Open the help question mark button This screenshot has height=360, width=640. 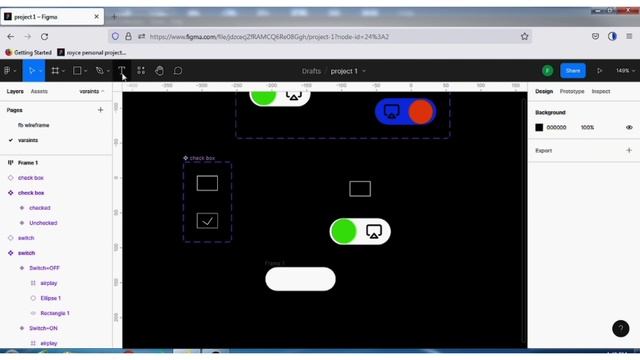(x=620, y=328)
